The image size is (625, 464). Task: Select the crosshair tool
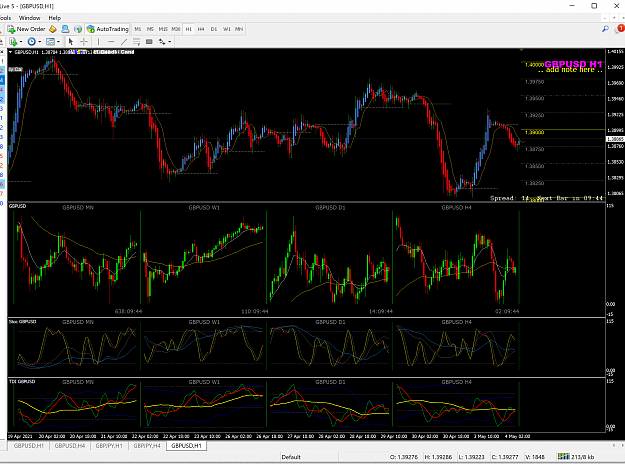click(84, 41)
